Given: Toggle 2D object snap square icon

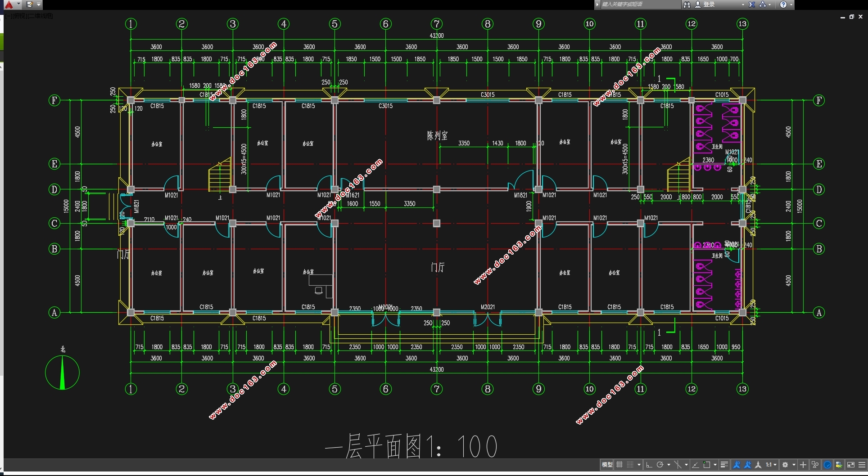Looking at the screenshot, I should (x=706, y=465).
